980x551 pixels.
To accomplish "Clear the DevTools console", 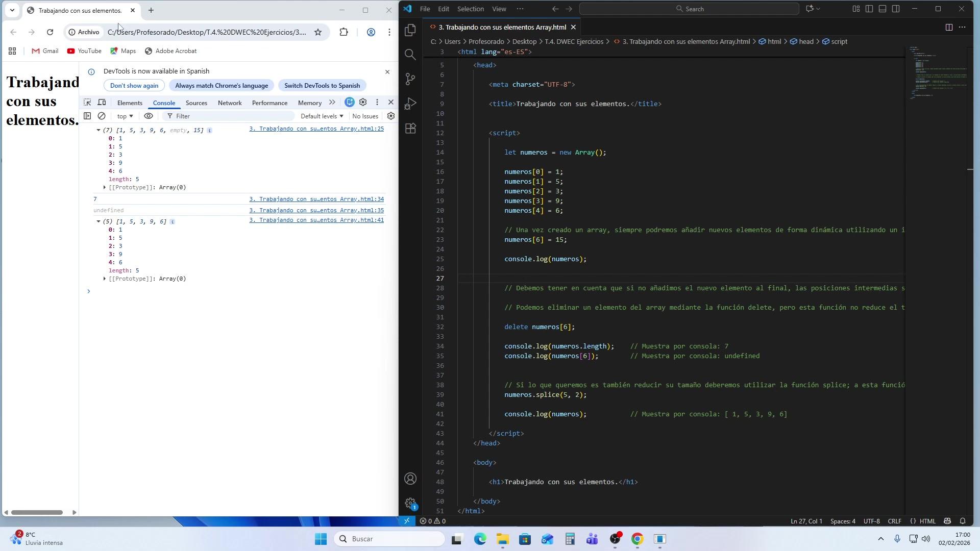I will click(x=102, y=116).
